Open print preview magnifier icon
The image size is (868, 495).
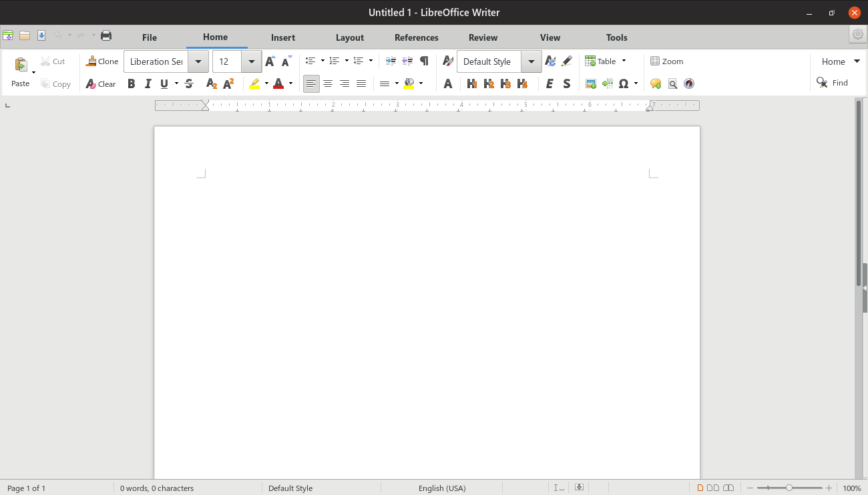tap(672, 84)
